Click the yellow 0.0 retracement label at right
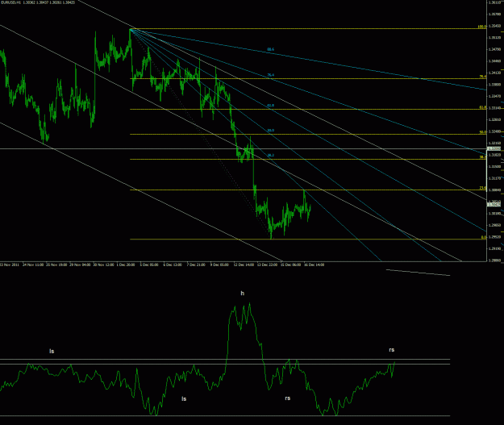The width and height of the screenshot is (504, 425). (x=483, y=237)
